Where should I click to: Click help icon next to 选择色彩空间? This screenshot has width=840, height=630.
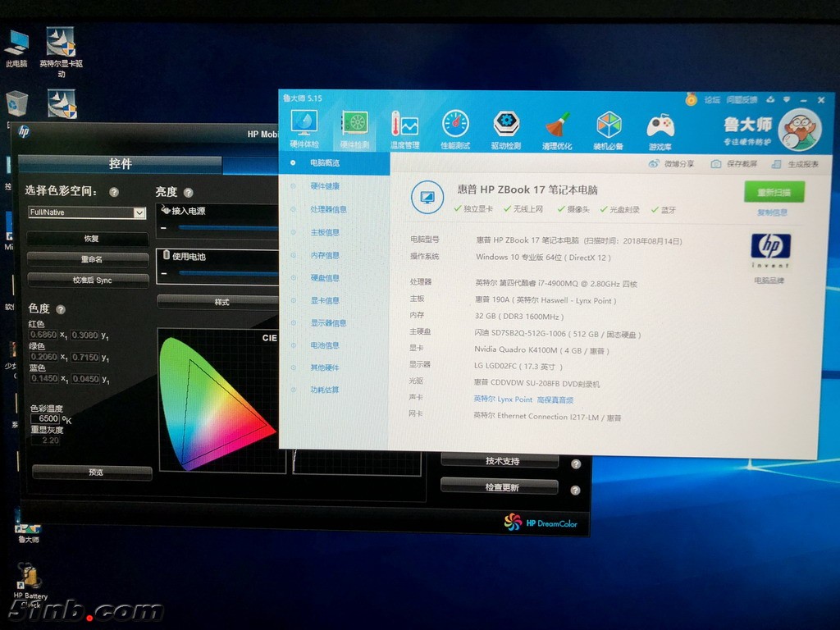pyautogui.click(x=114, y=192)
